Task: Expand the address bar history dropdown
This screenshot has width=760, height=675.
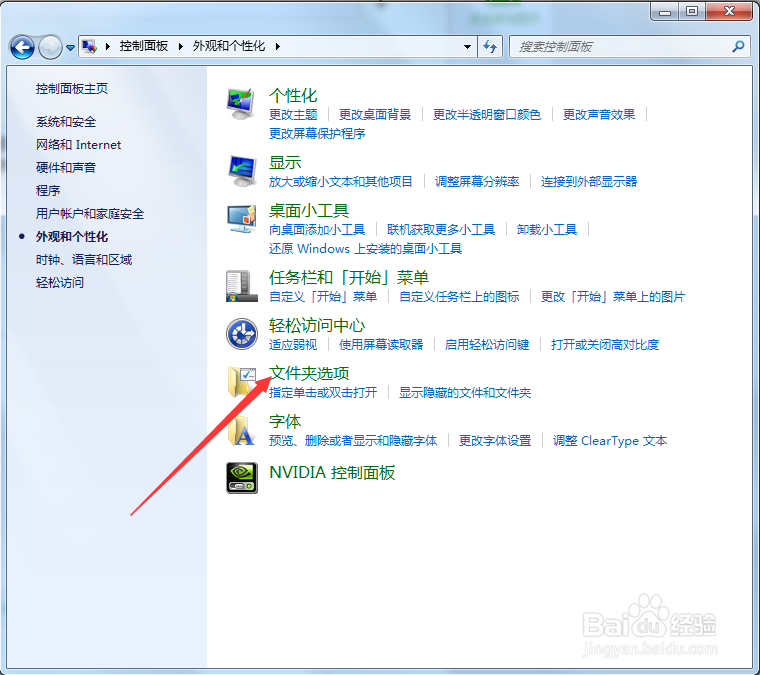Action: [x=467, y=47]
